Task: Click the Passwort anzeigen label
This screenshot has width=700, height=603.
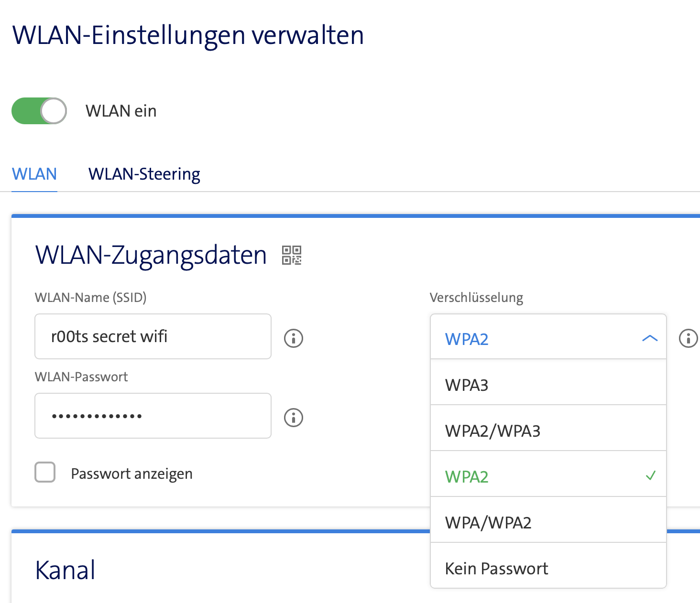Action: tap(131, 474)
